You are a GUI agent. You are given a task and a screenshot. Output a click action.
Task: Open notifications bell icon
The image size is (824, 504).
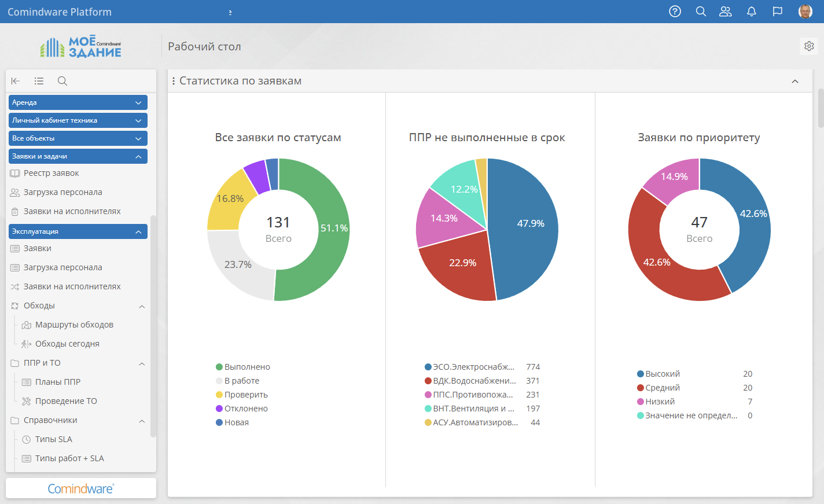pyautogui.click(x=752, y=12)
